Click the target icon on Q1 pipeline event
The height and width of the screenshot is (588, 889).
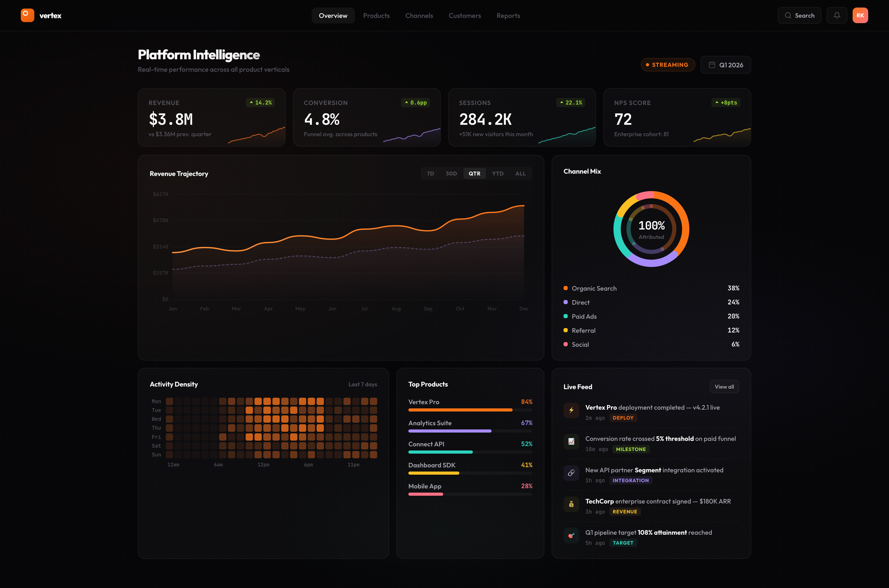571,535
